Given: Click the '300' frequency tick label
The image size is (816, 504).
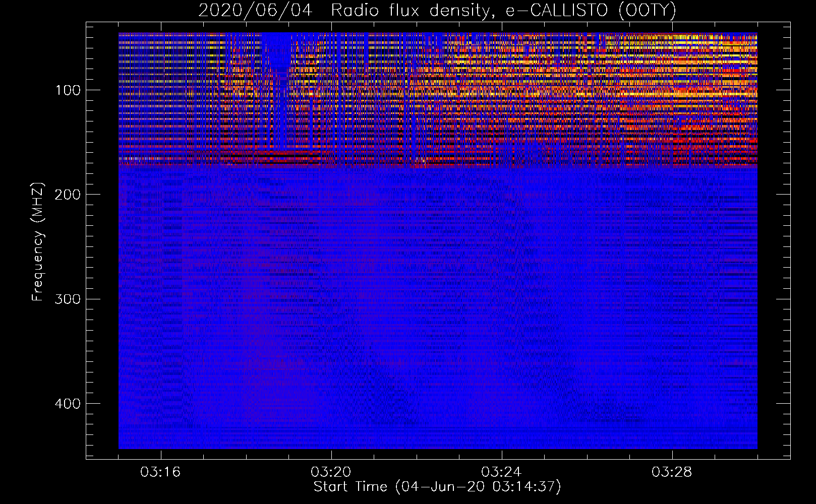Looking at the screenshot, I should [x=68, y=299].
